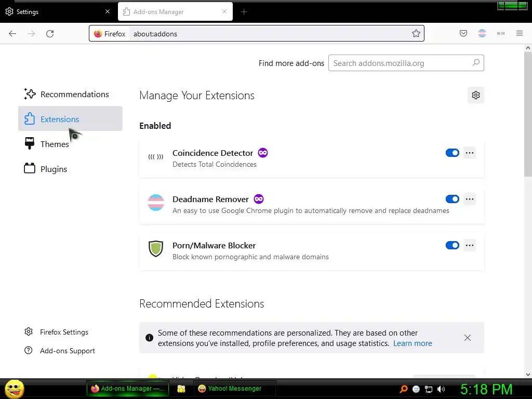The height and width of the screenshot is (399, 532).
Task: Switch to Add-ons Manager taskbar button
Action: pos(128,389)
